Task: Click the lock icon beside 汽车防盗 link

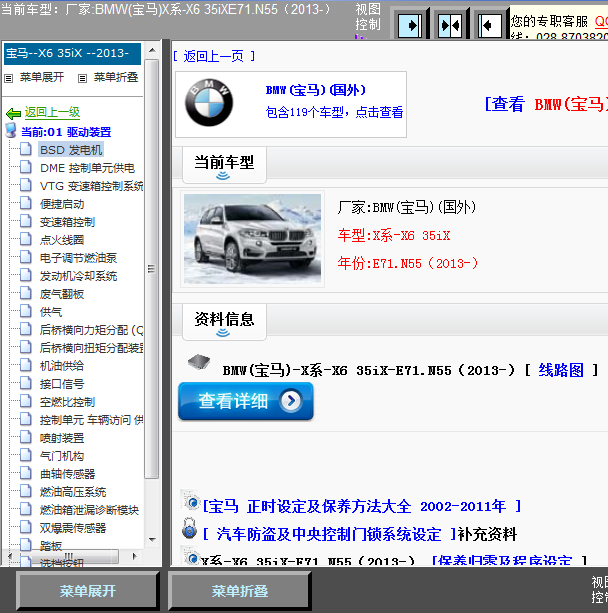Action: [190, 528]
